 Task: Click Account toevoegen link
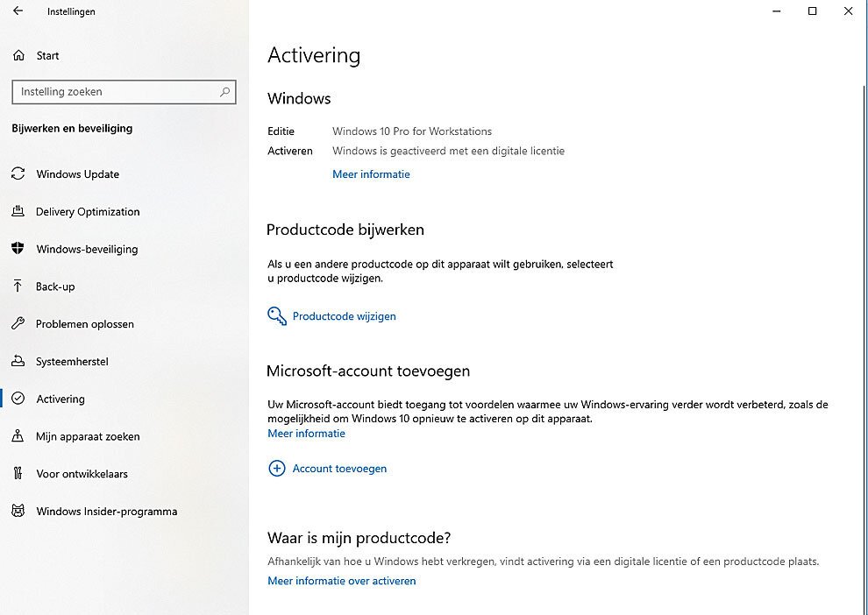coord(339,469)
